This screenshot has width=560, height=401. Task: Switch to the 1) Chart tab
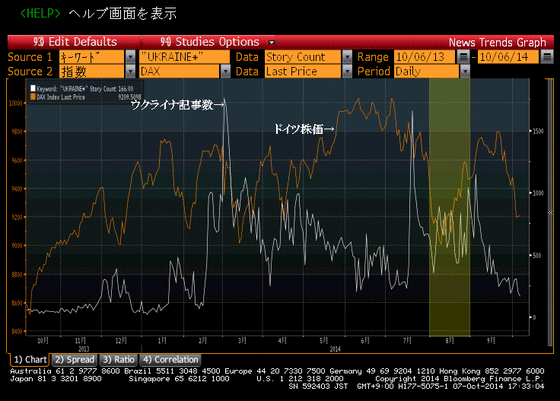[x=30, y=360]
